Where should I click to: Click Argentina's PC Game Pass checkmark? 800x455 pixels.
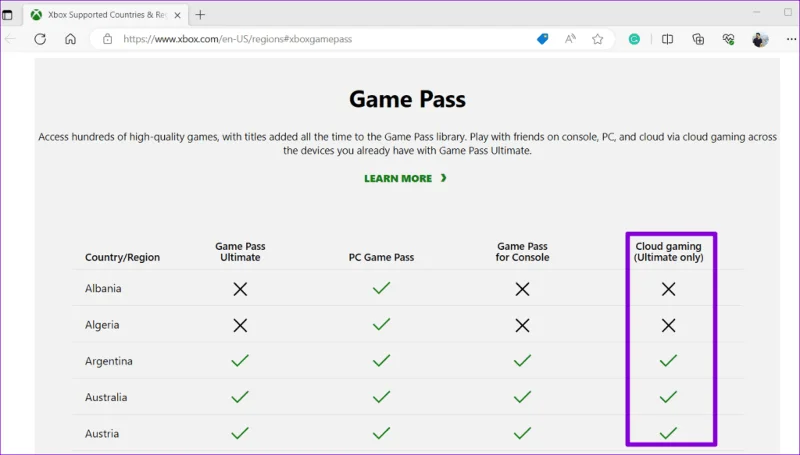pyautogui.click(x=381, y=361)
